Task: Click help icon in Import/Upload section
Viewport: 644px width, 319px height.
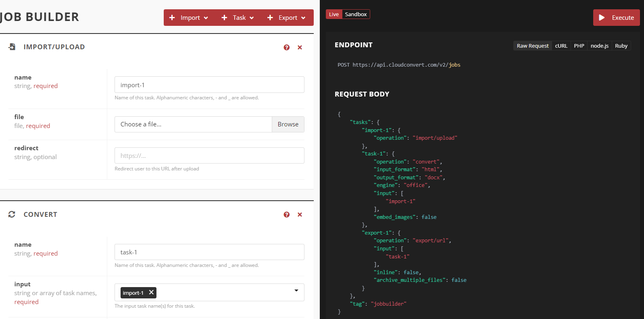Action: pyautogui.click(x=286, y=47)
